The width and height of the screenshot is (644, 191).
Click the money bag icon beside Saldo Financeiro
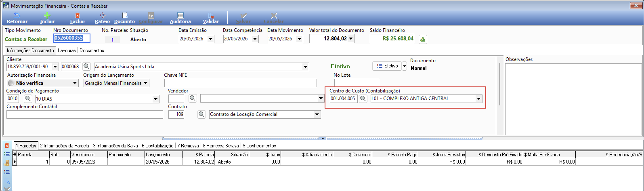click(423, 39)
